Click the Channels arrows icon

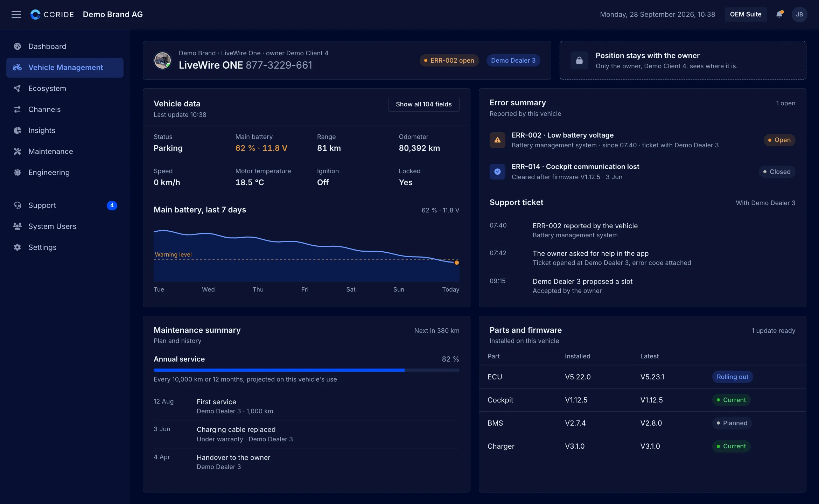pyautogui.click(x=17, y=110)
